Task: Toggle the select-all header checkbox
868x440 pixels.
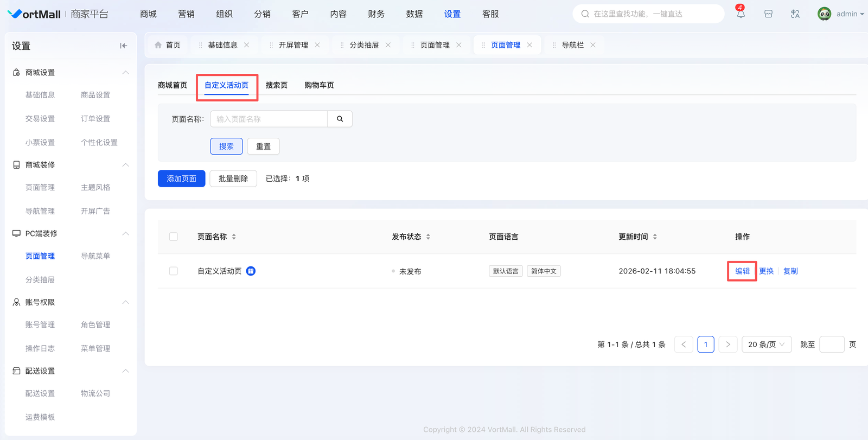Action: [174, 237]
